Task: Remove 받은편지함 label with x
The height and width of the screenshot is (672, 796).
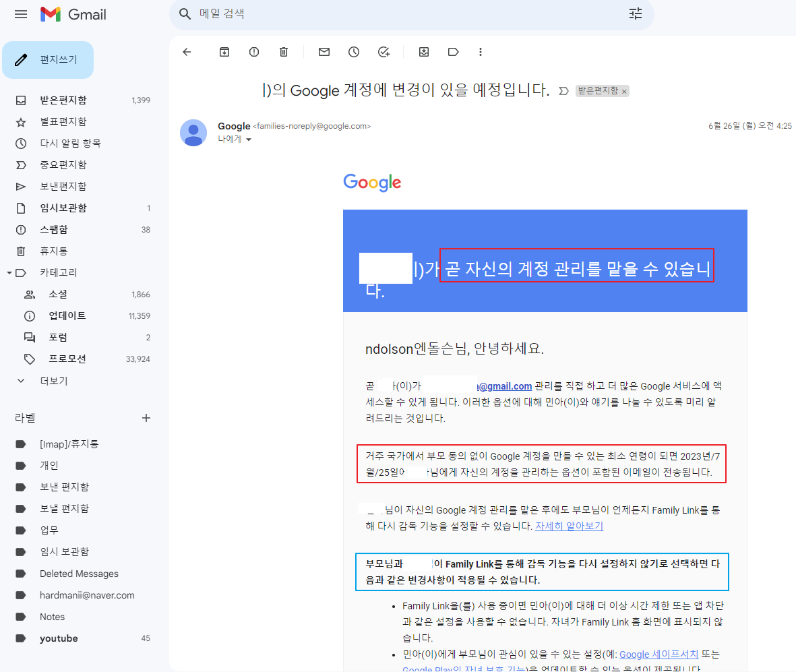Action: (x=624, y=92)
